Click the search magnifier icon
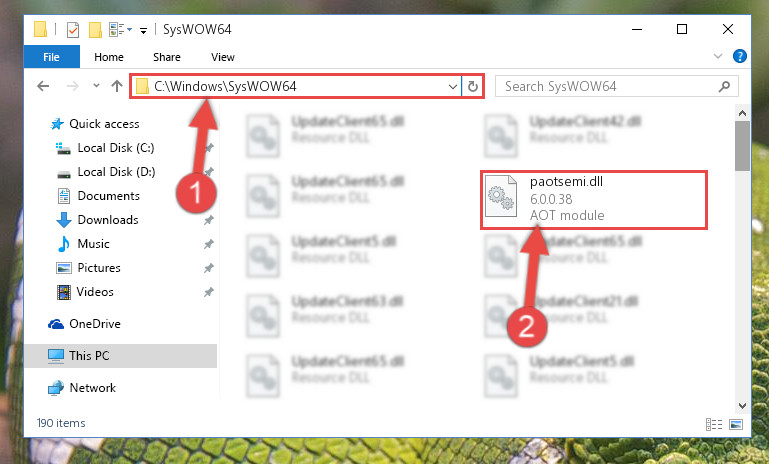 click(x=724, y=86)
